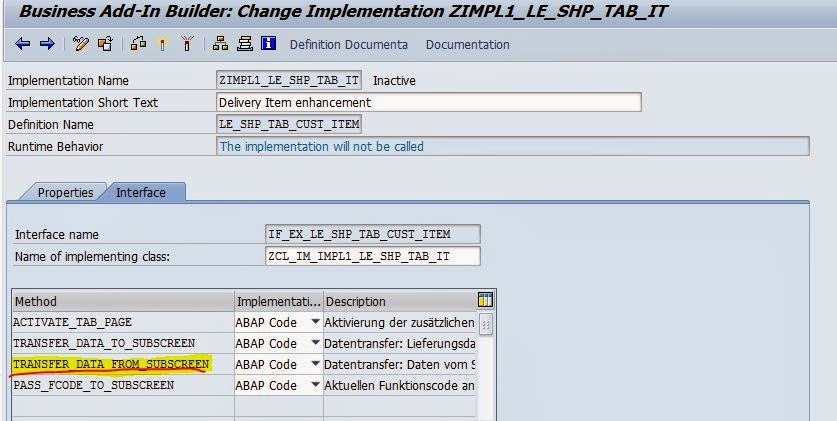Click Definition Documenta button
This screenshot has height=421, width=837.
click(349, 45)
